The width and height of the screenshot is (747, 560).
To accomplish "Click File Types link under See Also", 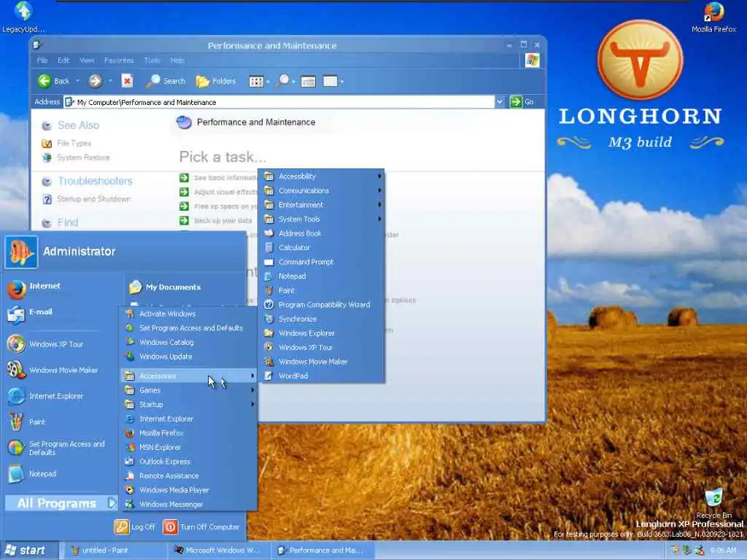I will [74, 144].
